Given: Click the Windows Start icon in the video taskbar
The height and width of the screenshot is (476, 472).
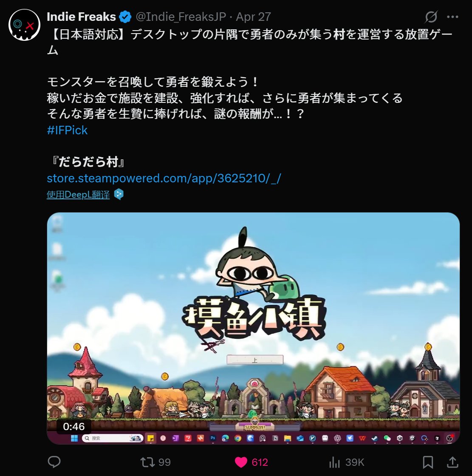Looking at the screenshot, I should (74, 438).
